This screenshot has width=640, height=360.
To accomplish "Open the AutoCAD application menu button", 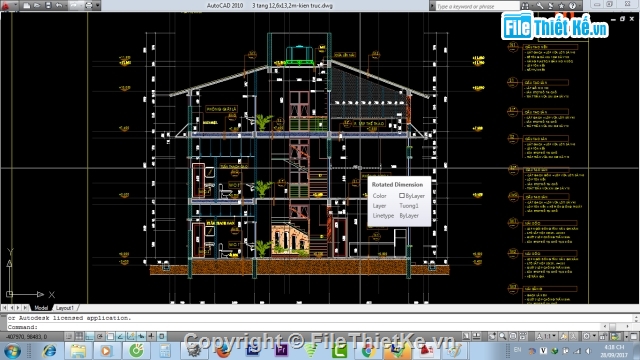I will 9,5.
